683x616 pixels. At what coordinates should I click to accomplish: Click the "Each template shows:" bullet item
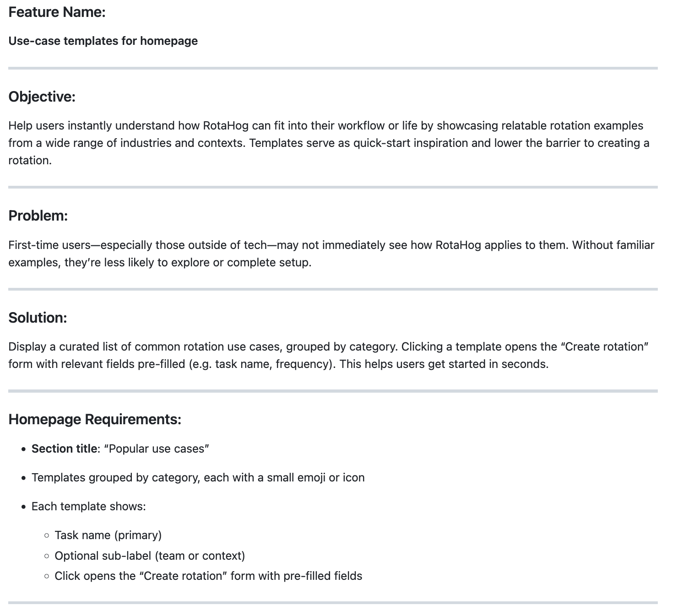pyautogui.click(x=88, y=507)
